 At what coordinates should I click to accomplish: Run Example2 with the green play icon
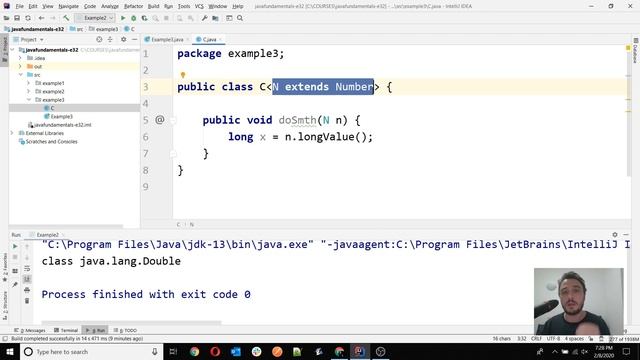point(123,18)
